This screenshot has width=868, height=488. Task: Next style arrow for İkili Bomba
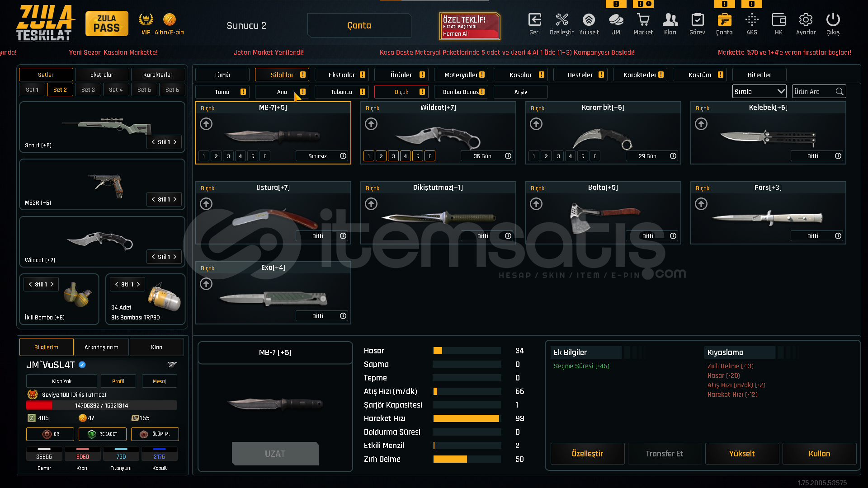(x=52, y=284)
